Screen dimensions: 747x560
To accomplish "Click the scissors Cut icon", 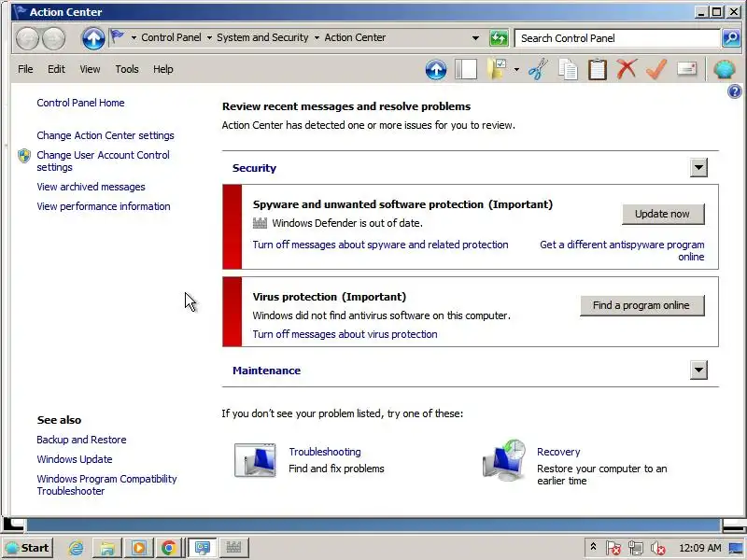I will pos(539,69).
